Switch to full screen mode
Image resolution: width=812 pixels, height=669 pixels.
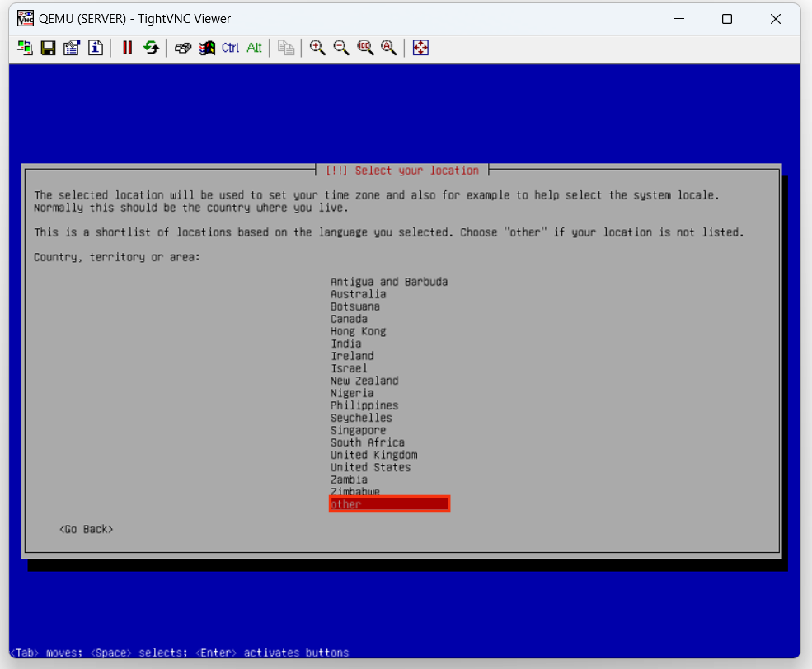tap(420, 48)
